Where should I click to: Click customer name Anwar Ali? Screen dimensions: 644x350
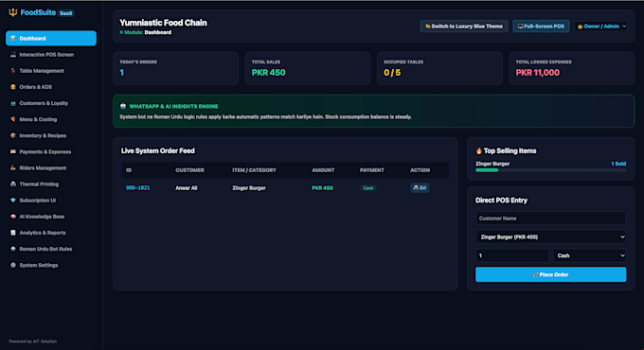187,188
